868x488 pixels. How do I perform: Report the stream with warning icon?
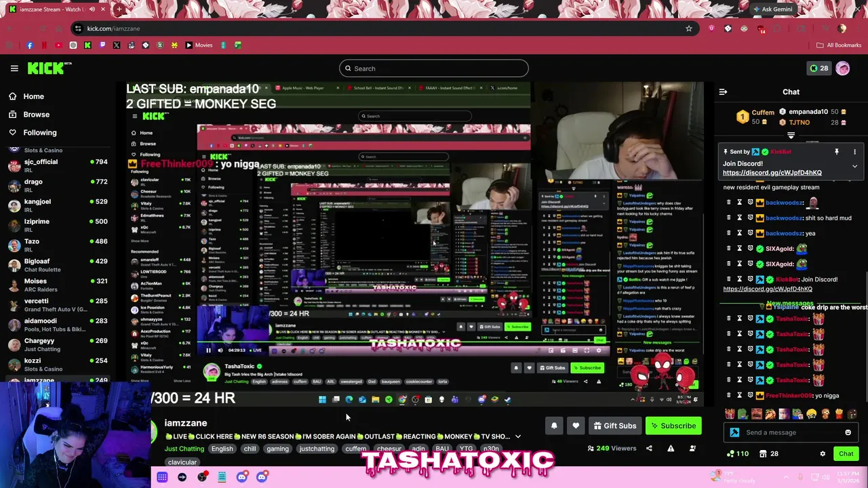pos(671,448)
